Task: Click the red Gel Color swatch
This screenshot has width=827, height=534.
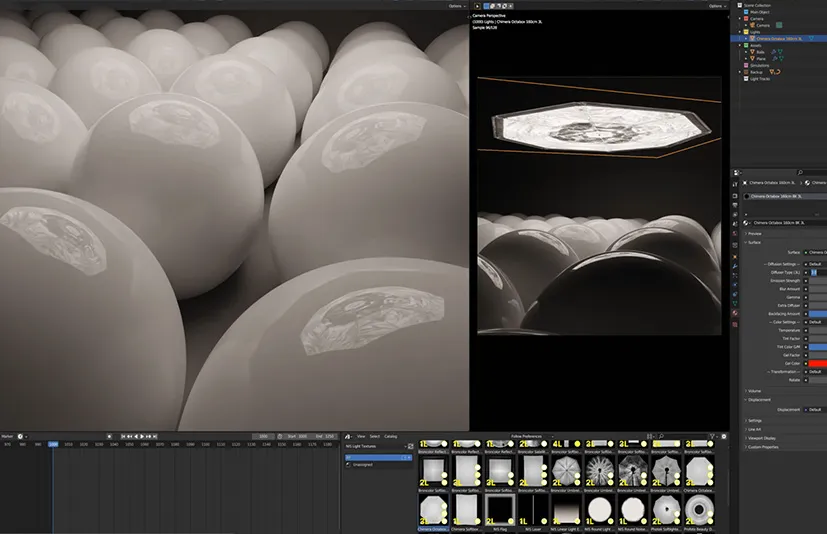Action: coord(817,363)
